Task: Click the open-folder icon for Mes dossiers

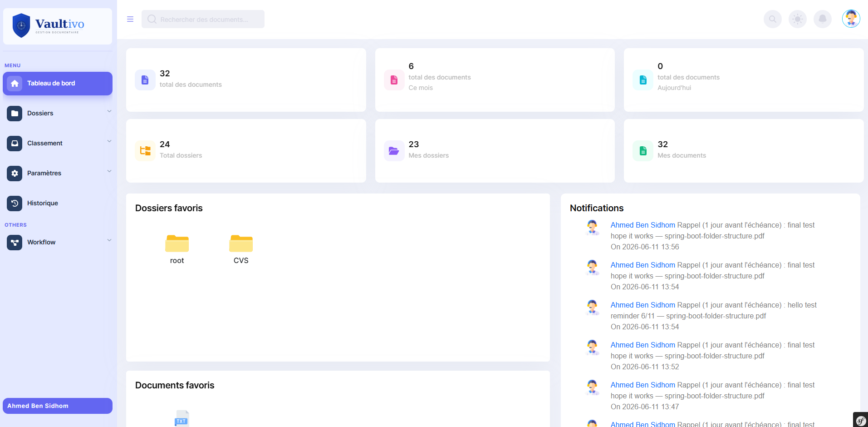Action: [x=394, y=151]
